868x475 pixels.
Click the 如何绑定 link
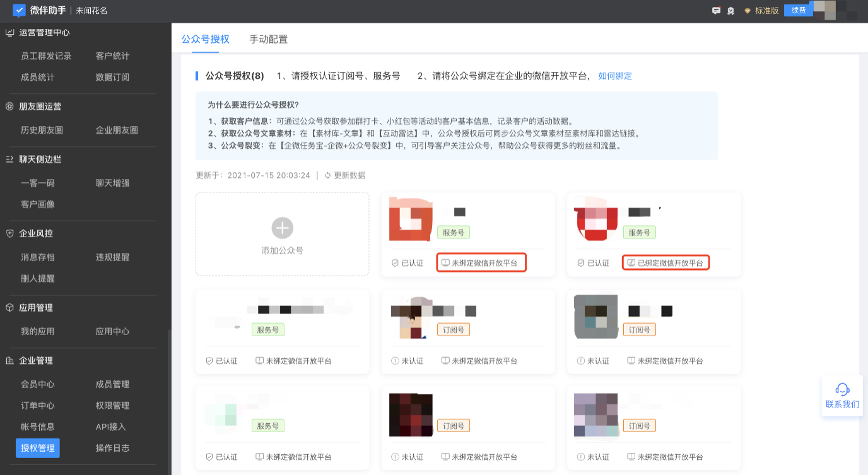[615, 76]
